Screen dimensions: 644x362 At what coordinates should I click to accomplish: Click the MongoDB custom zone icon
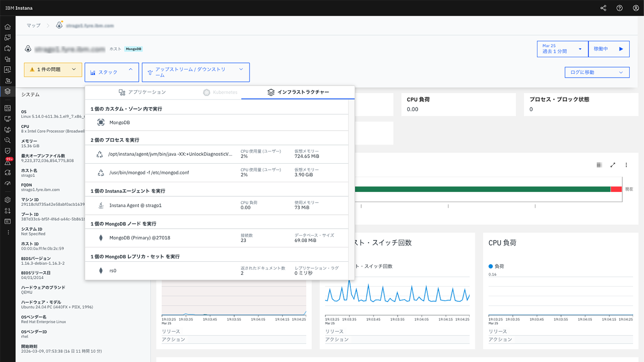point(100,123)
